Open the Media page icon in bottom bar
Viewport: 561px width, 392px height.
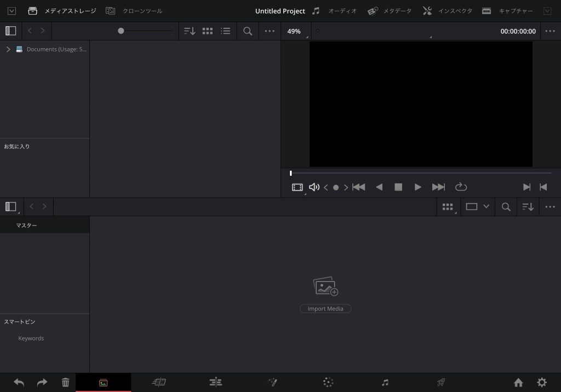[103, 383]
